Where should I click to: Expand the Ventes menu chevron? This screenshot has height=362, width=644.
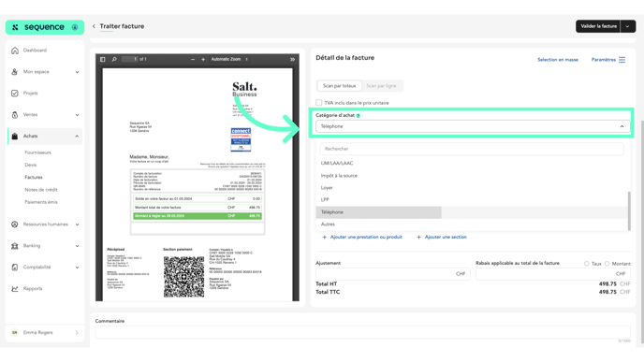[x=77, y=115]
